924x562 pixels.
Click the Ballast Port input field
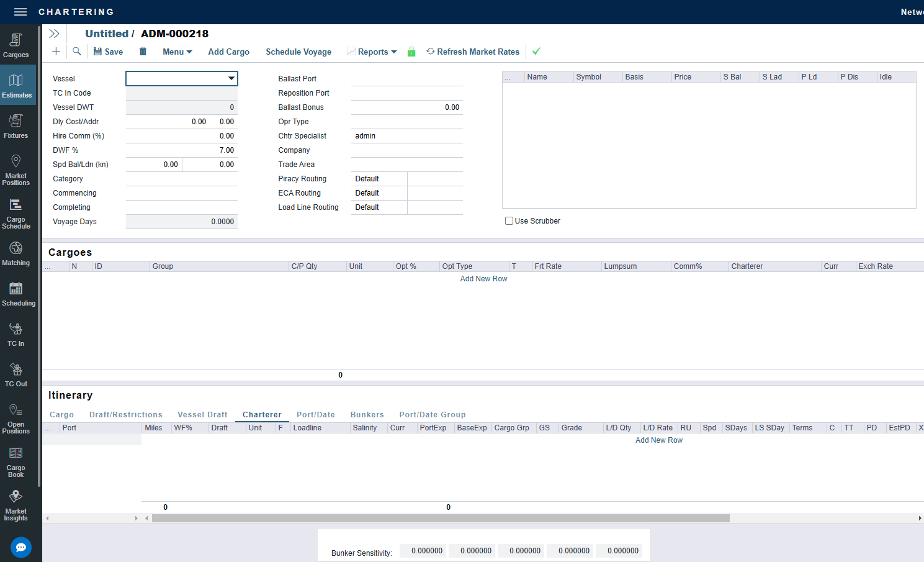406,79
